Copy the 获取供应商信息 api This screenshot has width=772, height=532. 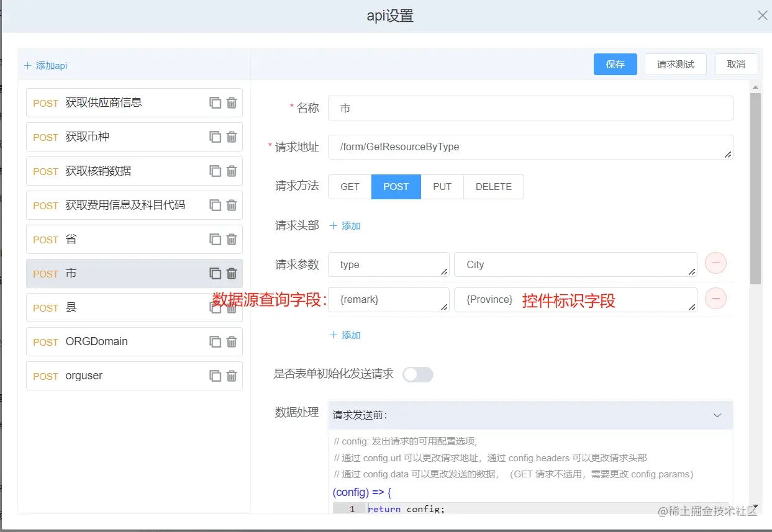pos(214,103)
